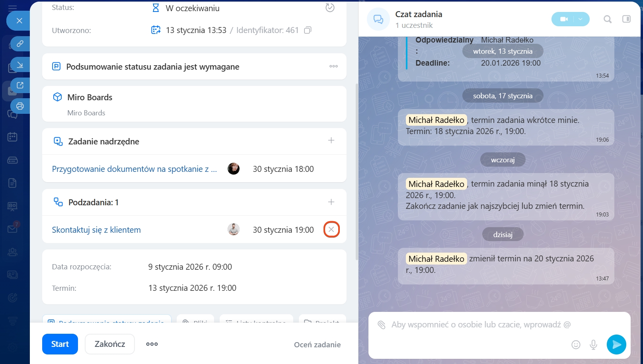This screenshot has height=364, width=643.
Task: Click the task chat icon in the header
Action: [378, 19]
